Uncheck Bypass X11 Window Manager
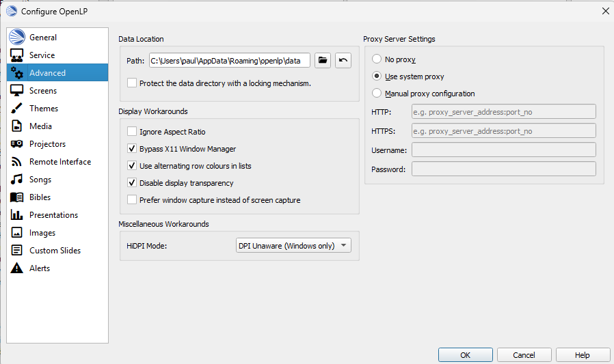614x364 pixels. (x=132, y=149)
